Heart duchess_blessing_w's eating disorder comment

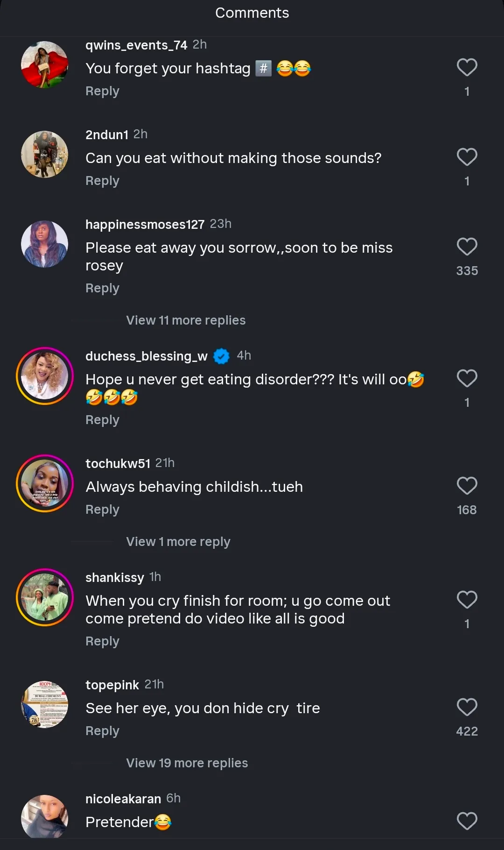[467, 379]
